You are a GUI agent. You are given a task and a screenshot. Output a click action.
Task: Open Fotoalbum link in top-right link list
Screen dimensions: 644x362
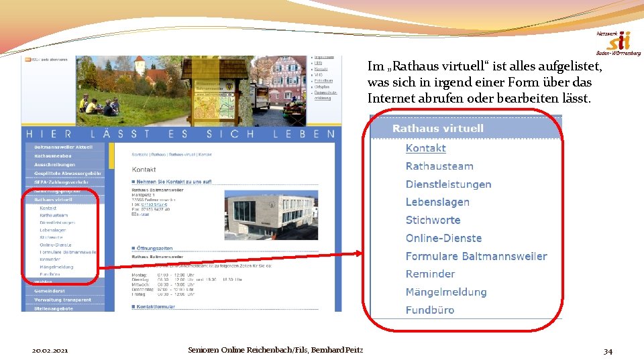(x=323, y=81)
